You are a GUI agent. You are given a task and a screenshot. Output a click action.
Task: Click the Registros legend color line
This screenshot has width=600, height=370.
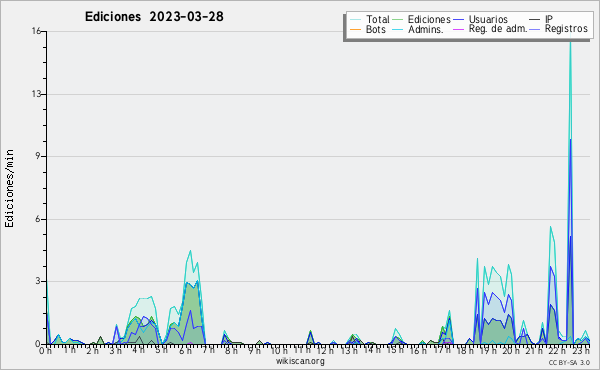[535, 29]
